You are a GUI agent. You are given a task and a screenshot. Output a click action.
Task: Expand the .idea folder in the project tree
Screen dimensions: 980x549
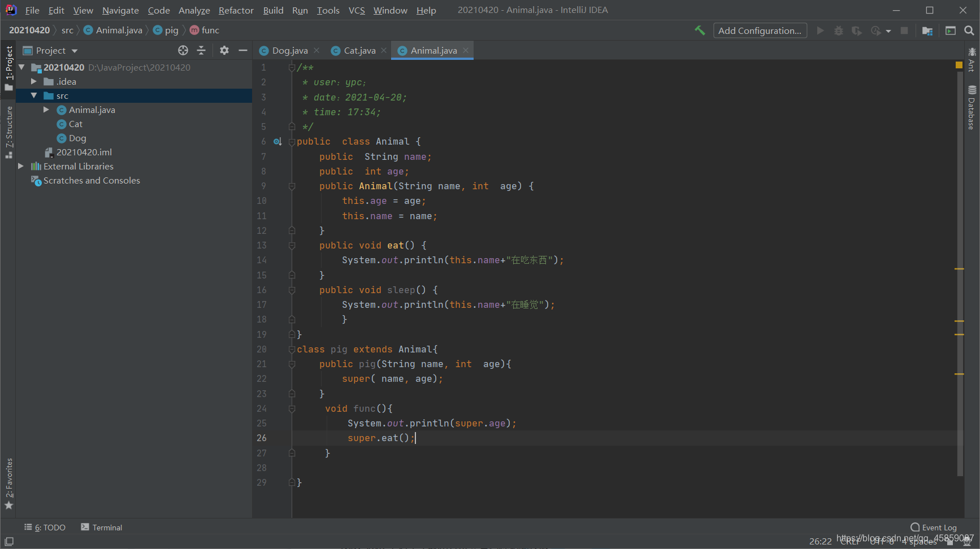[34, 81]
